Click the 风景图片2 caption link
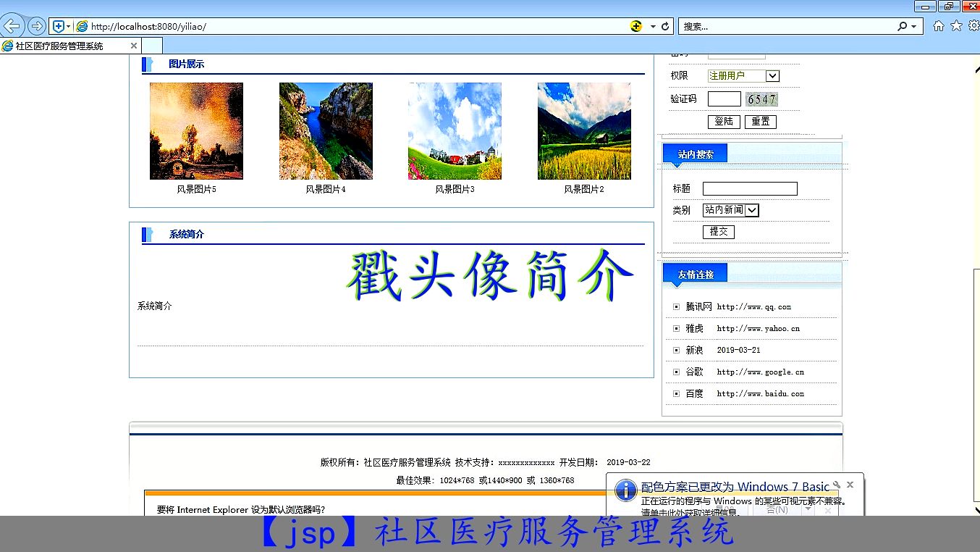 [x=584, y=190]
